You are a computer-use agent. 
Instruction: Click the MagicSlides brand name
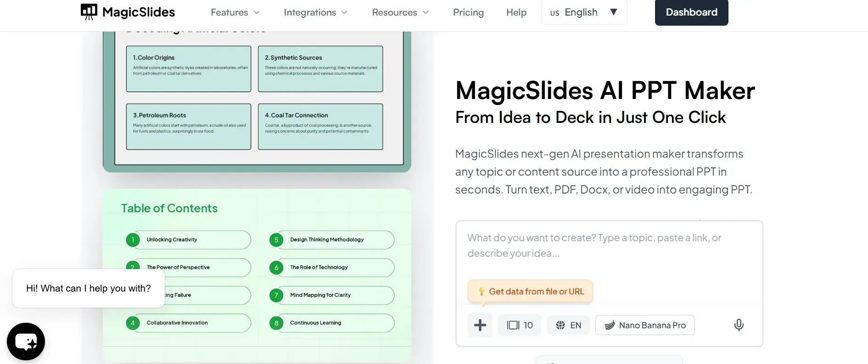coord(139,12)
